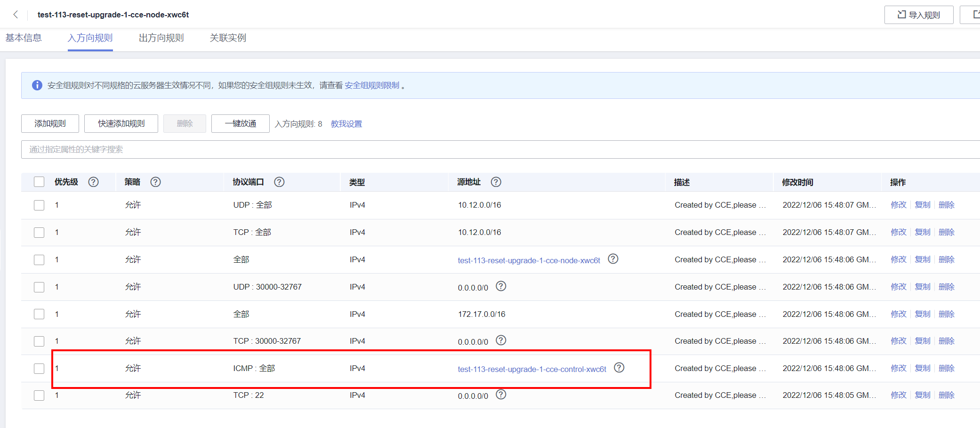
Task: Click the 添加规则 button
Action: click(x=50, y=124)
